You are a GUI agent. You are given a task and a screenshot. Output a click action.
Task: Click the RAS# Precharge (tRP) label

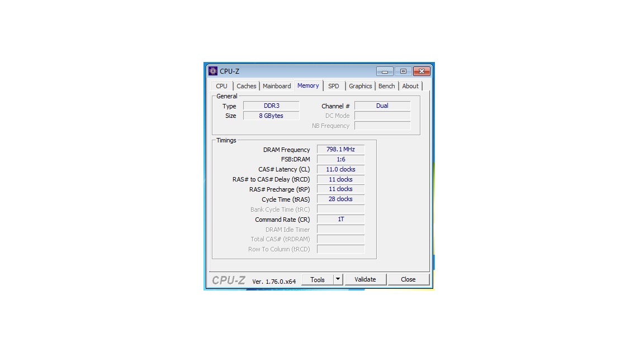coord(280,189)
